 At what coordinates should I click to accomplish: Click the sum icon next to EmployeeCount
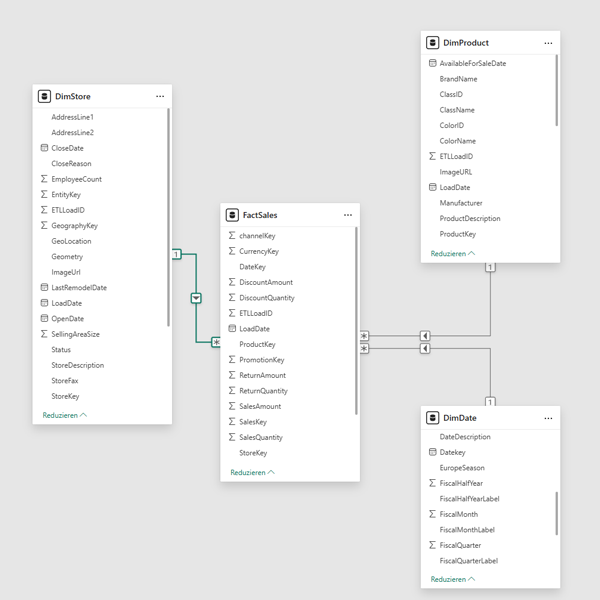click(x=44, y=179)
